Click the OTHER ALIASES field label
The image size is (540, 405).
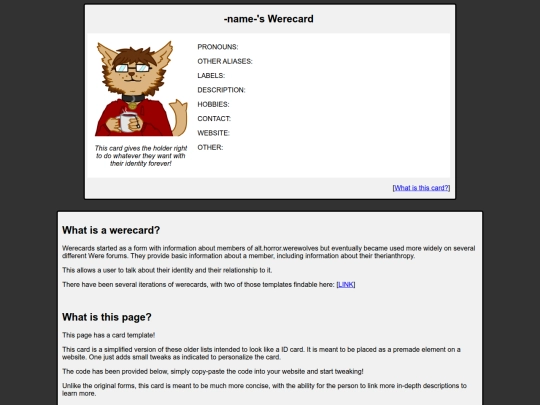pyautogui.click(x=225, y=61)
